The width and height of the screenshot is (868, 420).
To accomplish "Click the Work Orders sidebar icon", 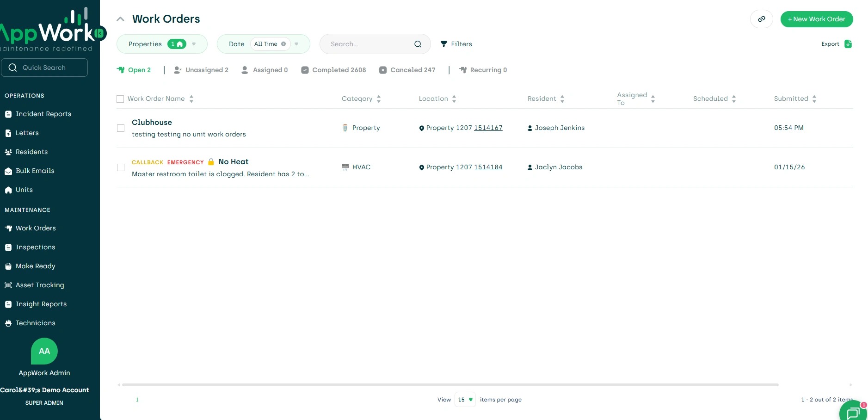I will point(8,229).
